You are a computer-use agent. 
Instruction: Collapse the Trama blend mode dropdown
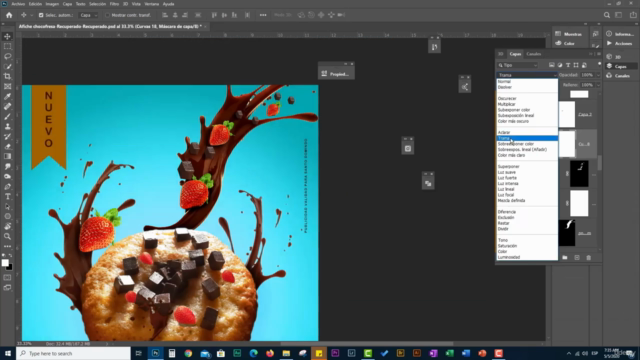tap(527, 75)
